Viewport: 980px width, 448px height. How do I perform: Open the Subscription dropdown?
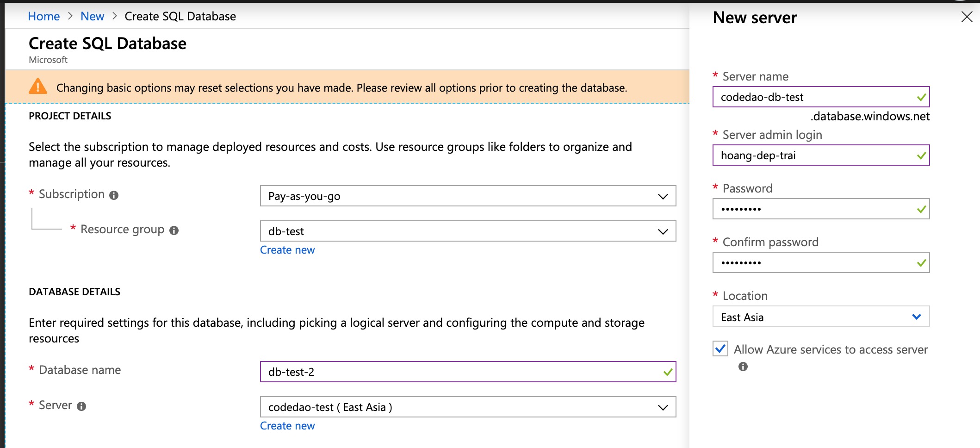tap(468, 196)
